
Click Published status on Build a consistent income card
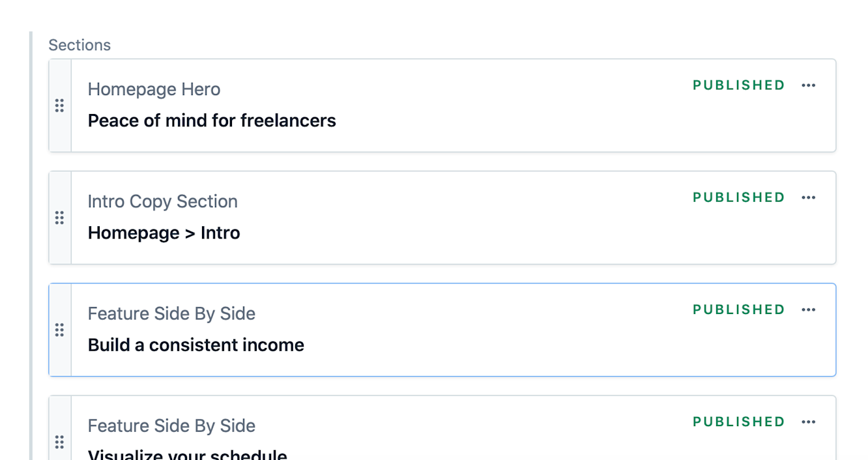(738, 309)
